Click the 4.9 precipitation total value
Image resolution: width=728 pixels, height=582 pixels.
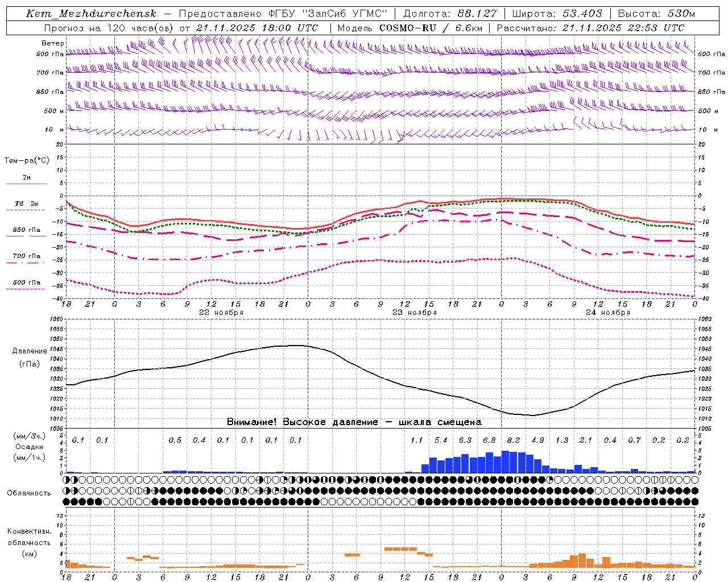[537, 440]
